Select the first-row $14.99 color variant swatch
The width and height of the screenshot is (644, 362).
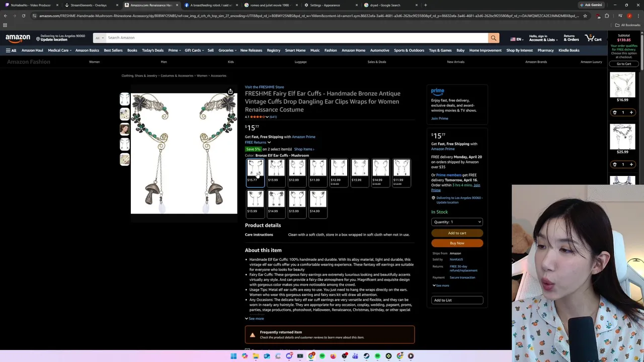point(381,172)
